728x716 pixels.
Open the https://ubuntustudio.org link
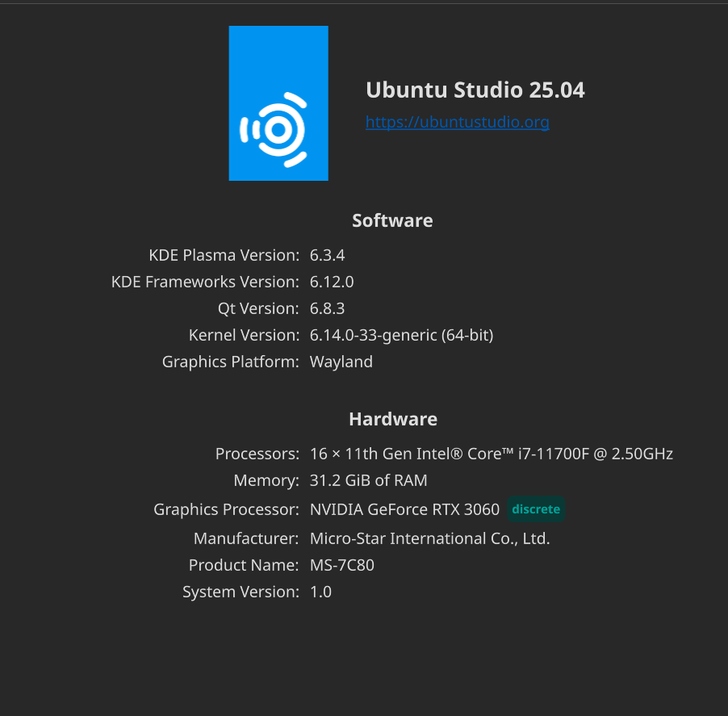458,122
